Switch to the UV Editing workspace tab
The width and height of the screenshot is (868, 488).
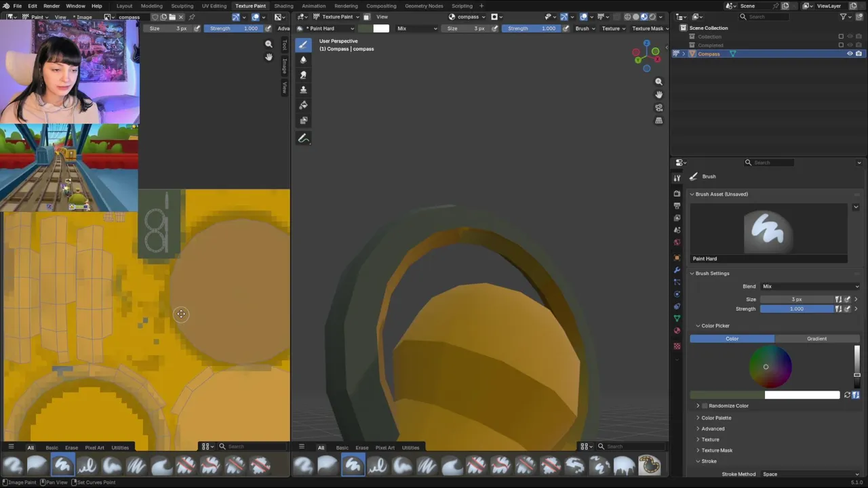click(x=214, y=6)
